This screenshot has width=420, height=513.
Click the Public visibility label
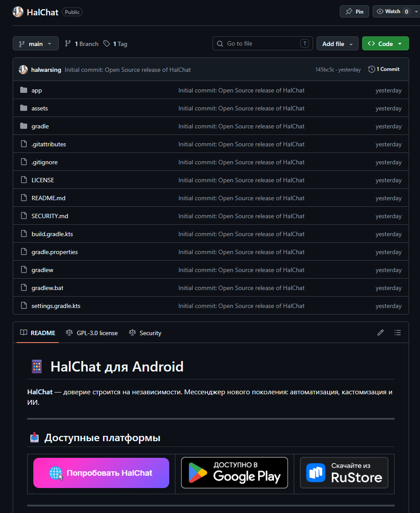pos(72,12)
